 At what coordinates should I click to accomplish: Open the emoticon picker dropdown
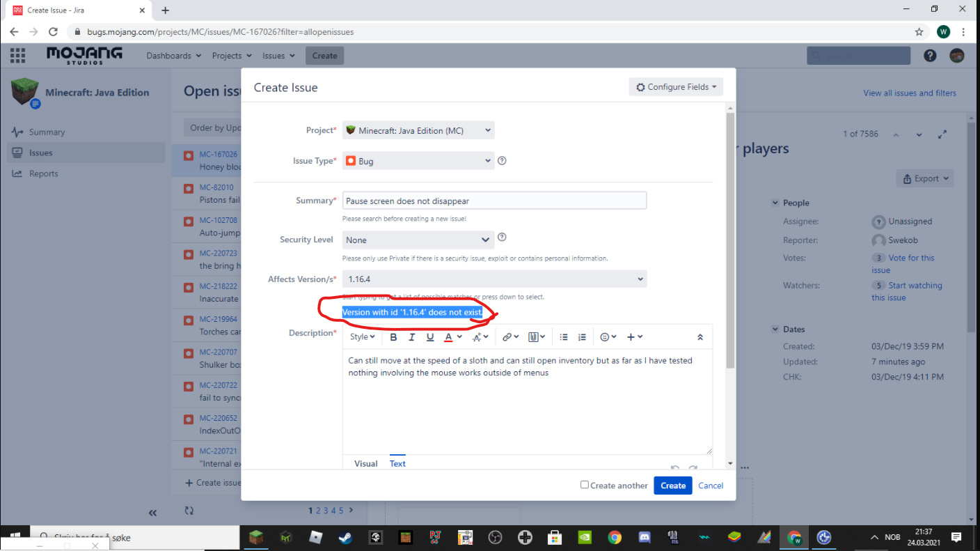[608, 337]
